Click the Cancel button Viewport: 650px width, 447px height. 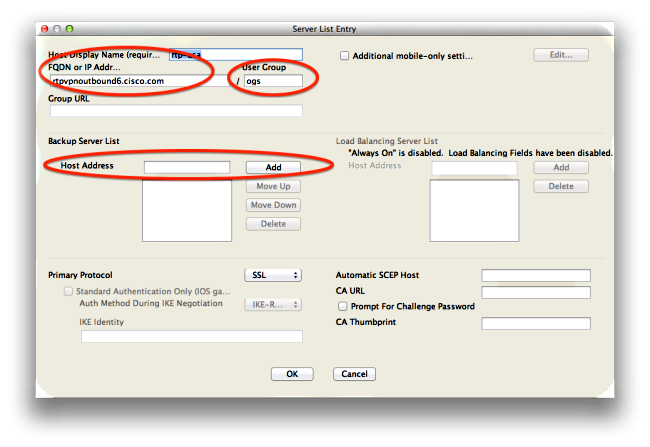[354, 374]
